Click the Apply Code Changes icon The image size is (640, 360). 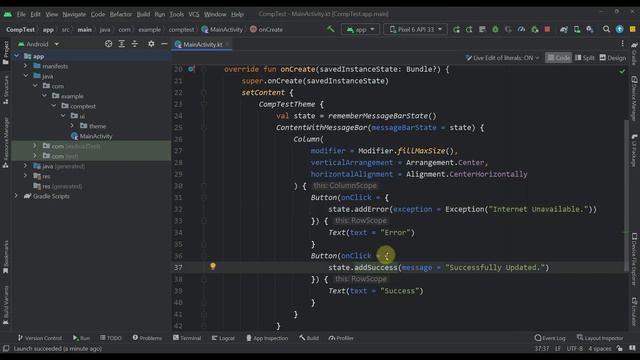pos(469,29)
